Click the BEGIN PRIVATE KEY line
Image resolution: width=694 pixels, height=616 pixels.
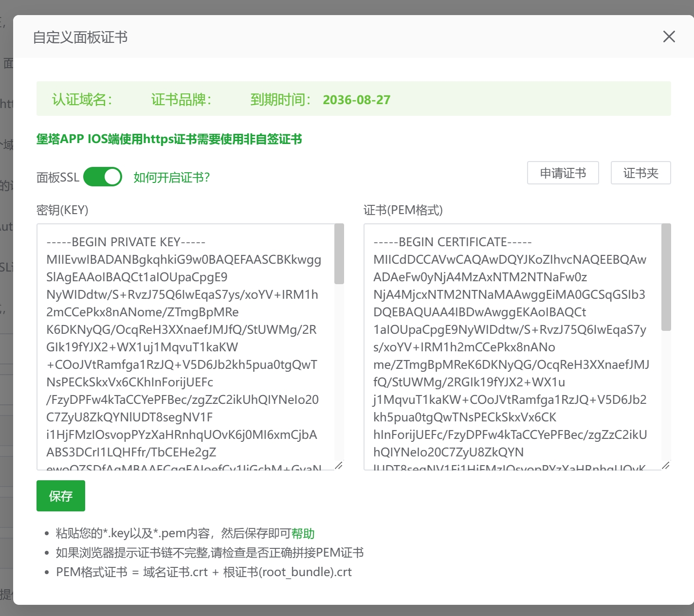click(126, 242)
